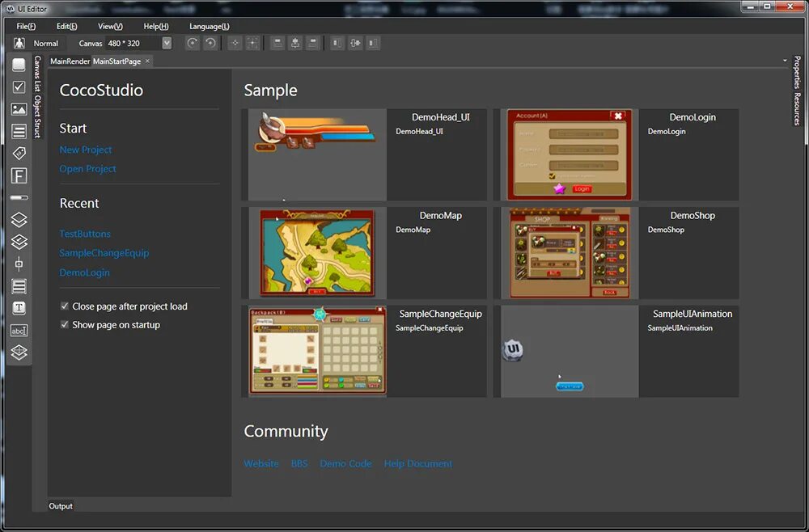Open the Canvas List side panel
Viewport: 809px width, 532px height.
pos(37,74)
